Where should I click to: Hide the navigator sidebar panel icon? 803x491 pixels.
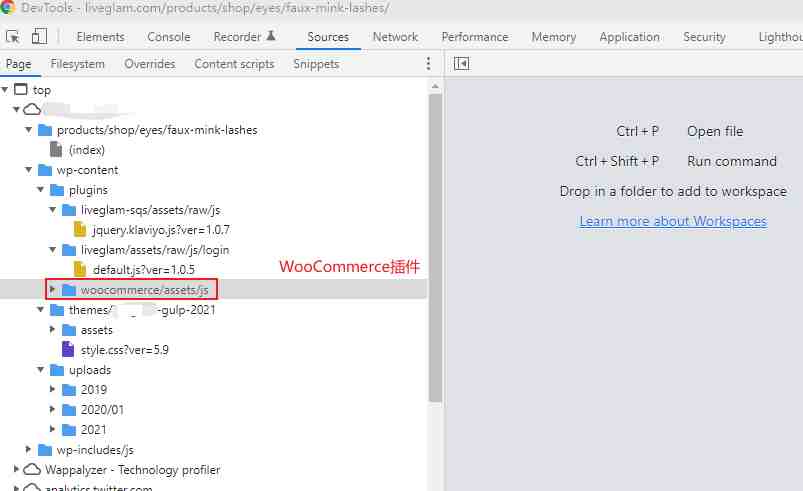pos(461,64)
